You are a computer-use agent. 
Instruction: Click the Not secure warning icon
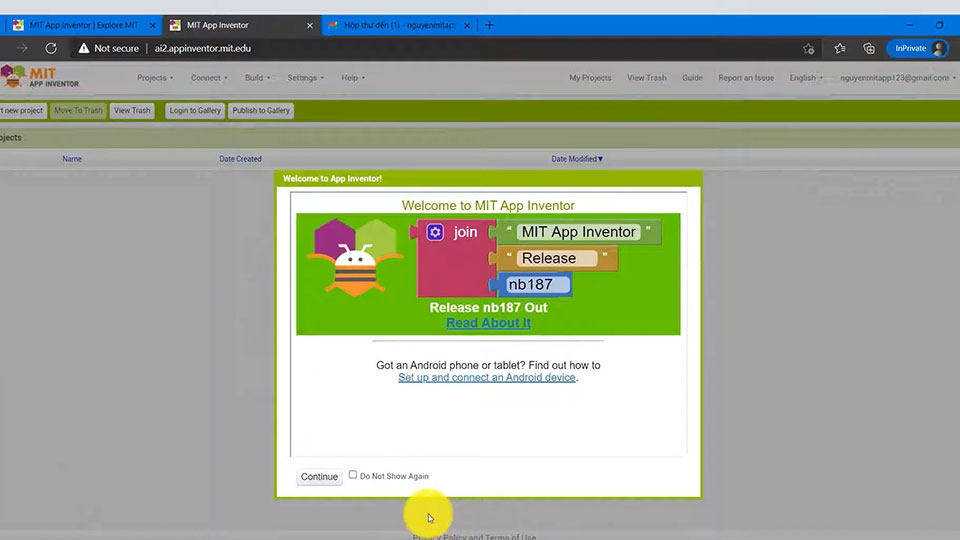(83, 48)
